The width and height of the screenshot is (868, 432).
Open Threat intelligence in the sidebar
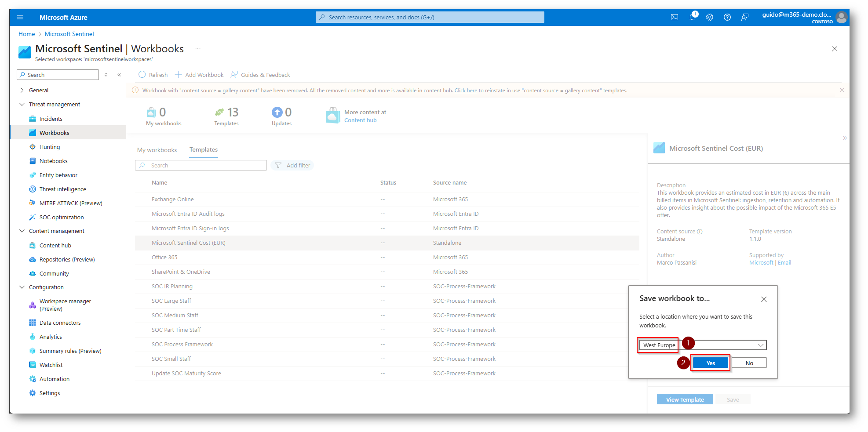[x=63, y=189]
